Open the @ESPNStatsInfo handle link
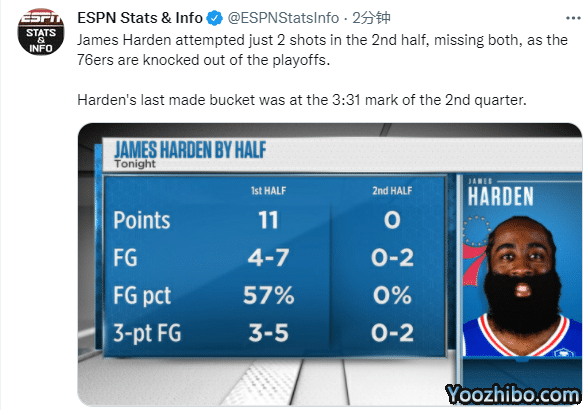 tap(283, 18)
